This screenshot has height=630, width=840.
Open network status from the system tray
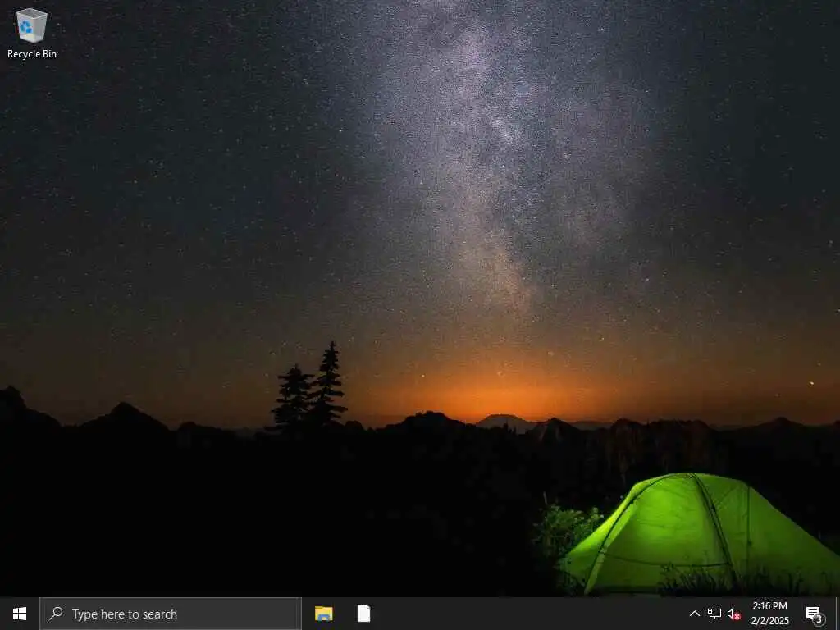point(714,614)
